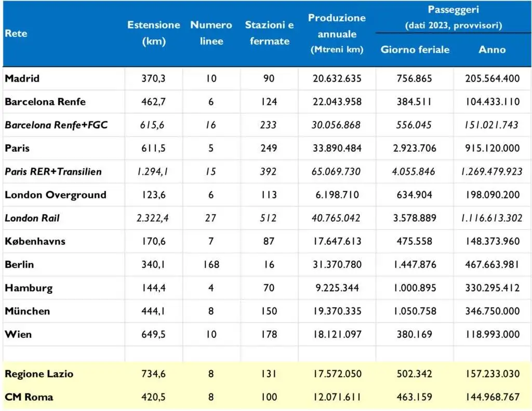This screenshot has height=411, width=532.
Task: Click the Rete column header
Action: (x=16, y=34)
